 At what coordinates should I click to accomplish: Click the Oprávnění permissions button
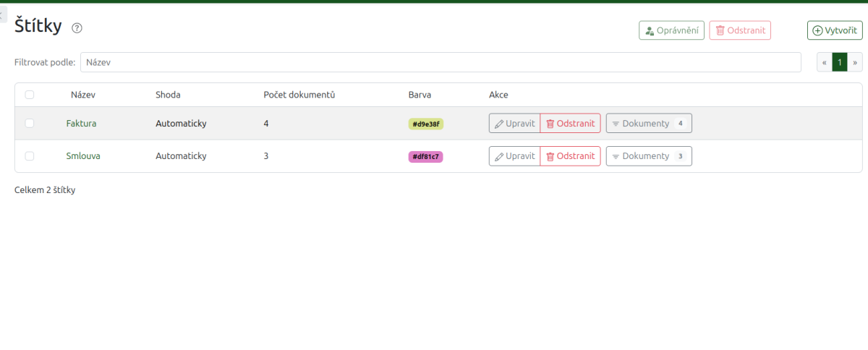[x=671, y=30]
